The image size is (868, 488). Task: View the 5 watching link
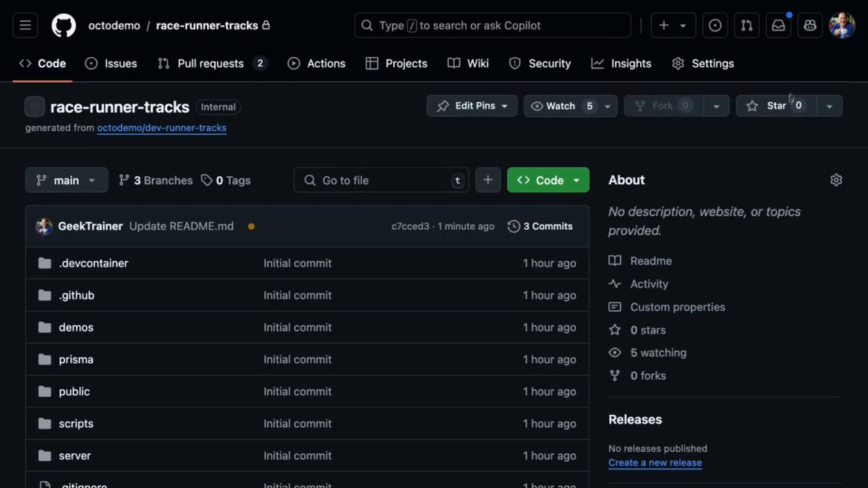pos(647,353)
